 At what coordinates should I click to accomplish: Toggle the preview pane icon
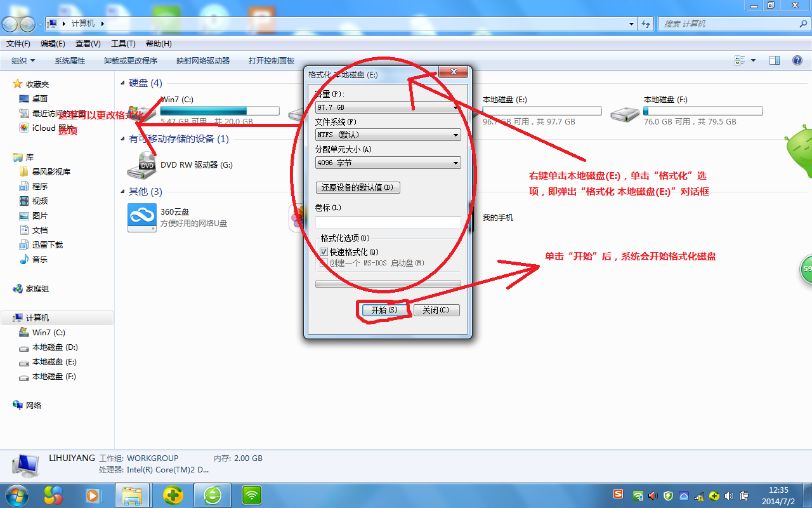pyautogui.click(x=774, y=60)
